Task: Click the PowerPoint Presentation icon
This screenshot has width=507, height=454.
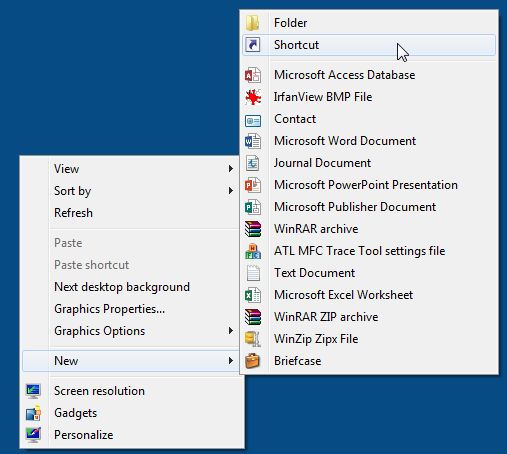Action: [253, 185]
